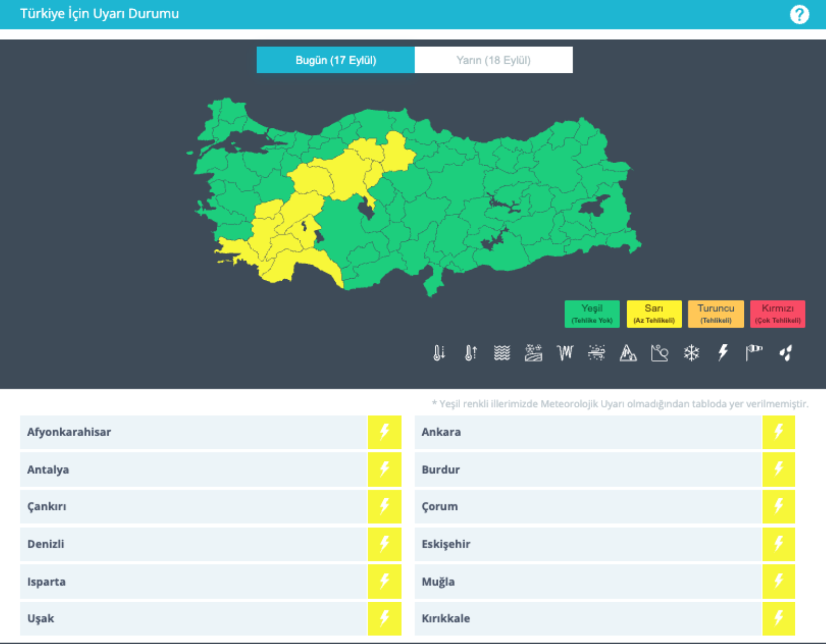Open the Ankara warning row
This screenshot has height=644, width=826.
[x=604, y=432]
